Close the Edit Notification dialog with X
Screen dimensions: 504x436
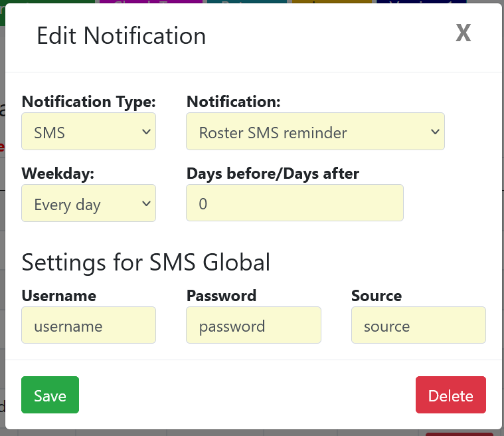click(463, 33)
